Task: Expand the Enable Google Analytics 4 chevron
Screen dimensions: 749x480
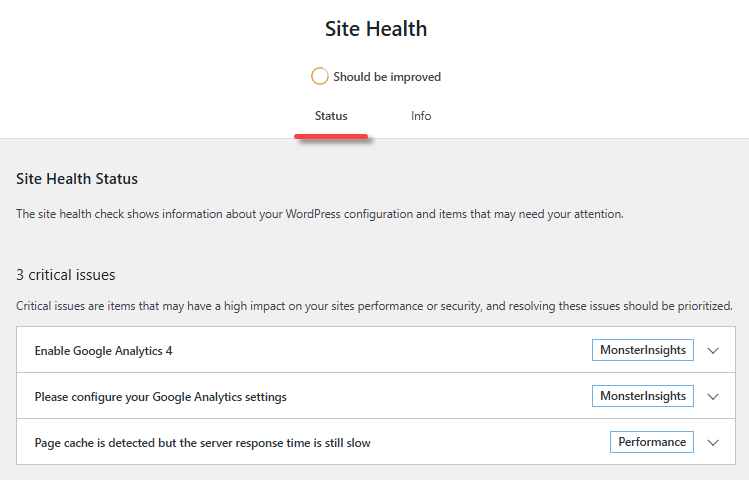Action: [x=713, y=351]
